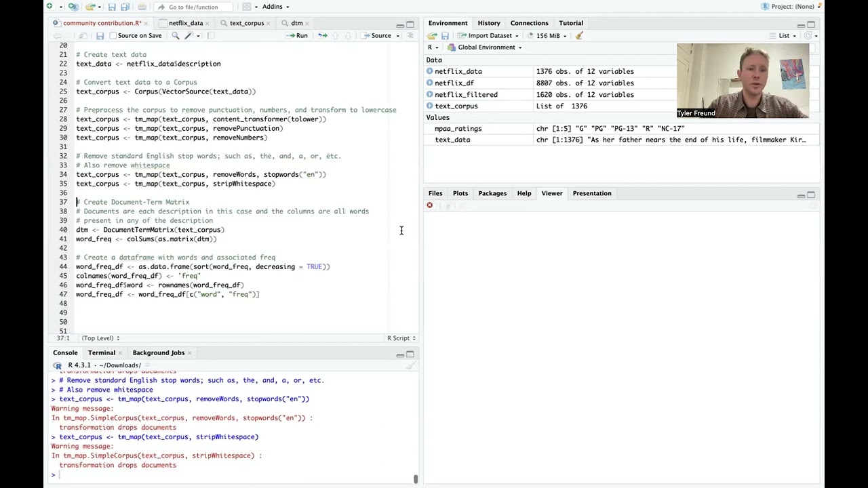Open the recent files dropdown arrow
This screenshot has width=868, height=488.
(x=99, y=7)
